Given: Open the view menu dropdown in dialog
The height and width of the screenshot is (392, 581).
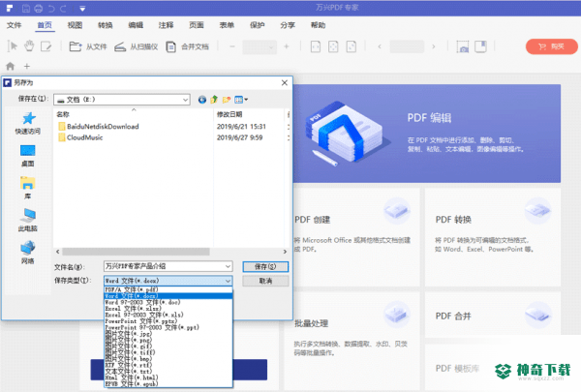Looking at the screenshot, I should click(x=241, y=100).
